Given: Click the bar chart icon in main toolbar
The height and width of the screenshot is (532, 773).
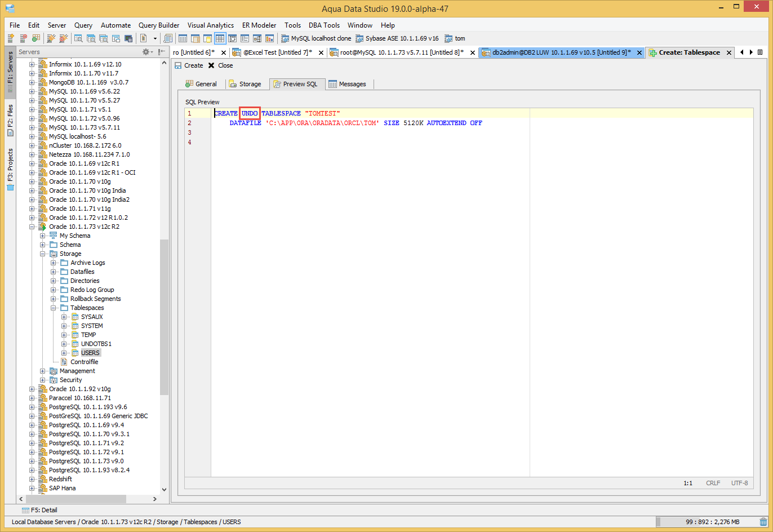Looking at the screenshot, I should (x=269, y=38).
